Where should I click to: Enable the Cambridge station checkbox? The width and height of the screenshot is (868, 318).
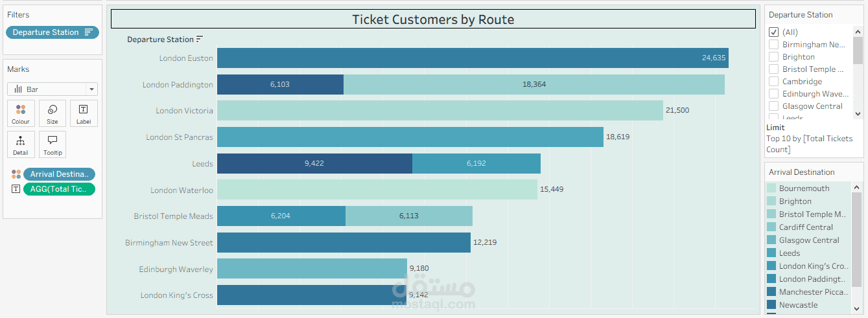tap(773, 82)
